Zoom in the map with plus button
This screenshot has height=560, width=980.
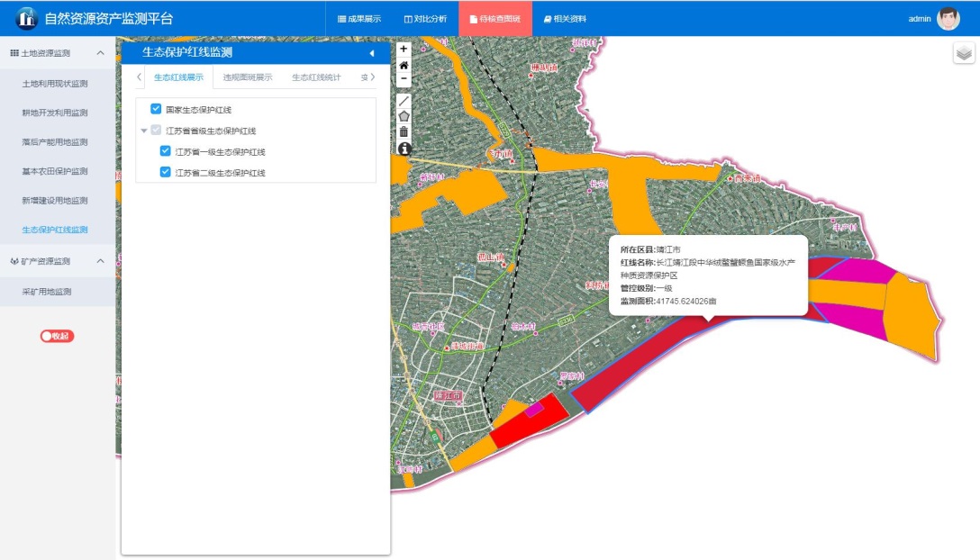coord(404,50)
